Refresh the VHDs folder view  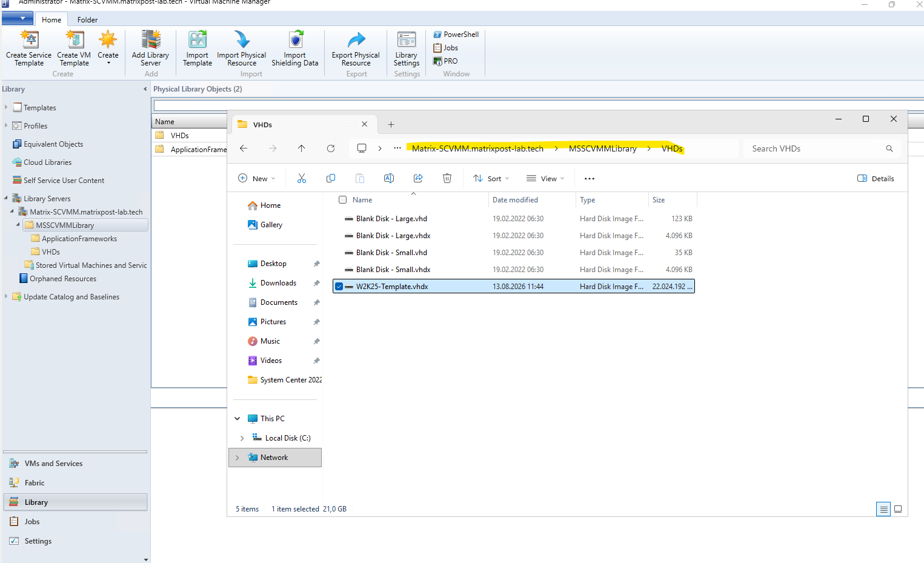click(x=331, y=148)
